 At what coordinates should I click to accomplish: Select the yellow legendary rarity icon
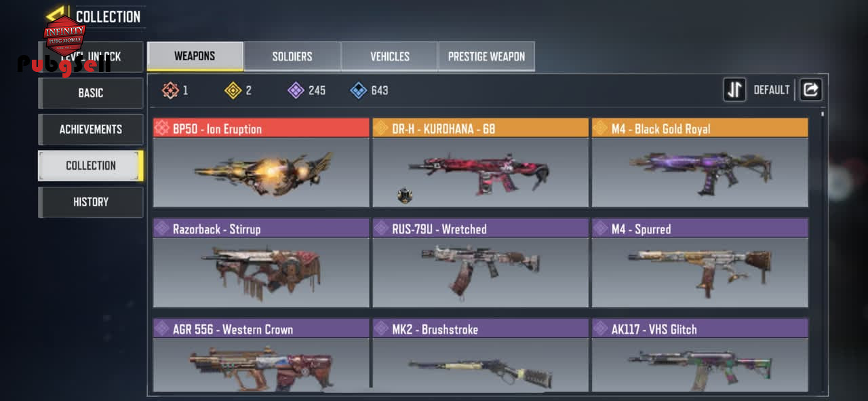[233, 90]
